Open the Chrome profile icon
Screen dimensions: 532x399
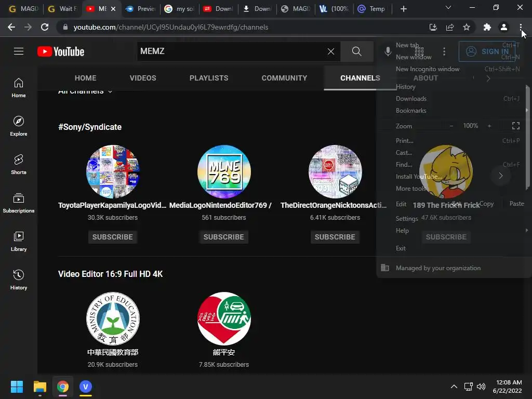pyautogui.click(x=504, y=27)
